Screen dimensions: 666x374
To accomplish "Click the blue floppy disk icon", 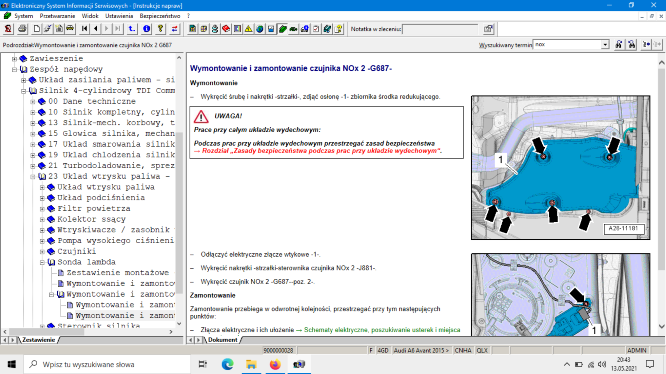I will (271, 29).
